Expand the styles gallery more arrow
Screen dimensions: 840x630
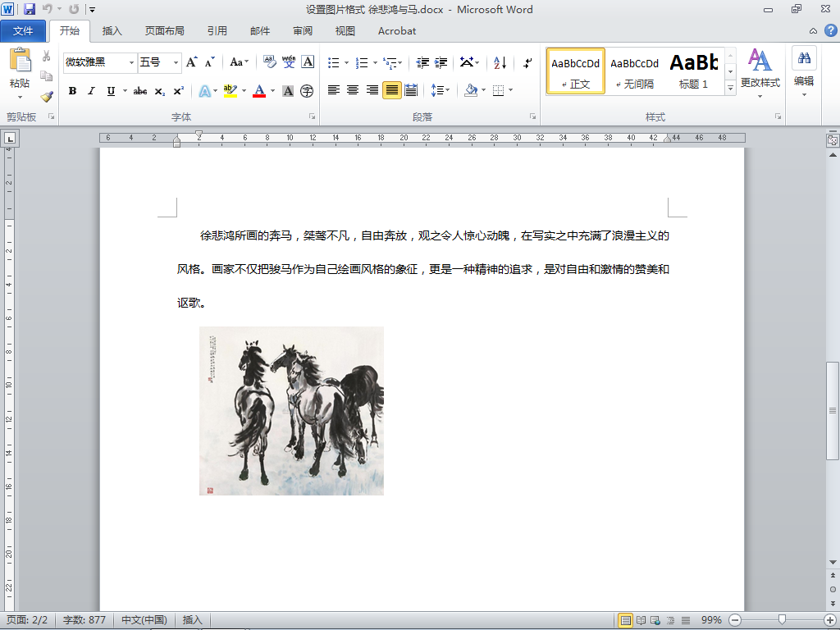pyautogui.click(x=730, y=88)
